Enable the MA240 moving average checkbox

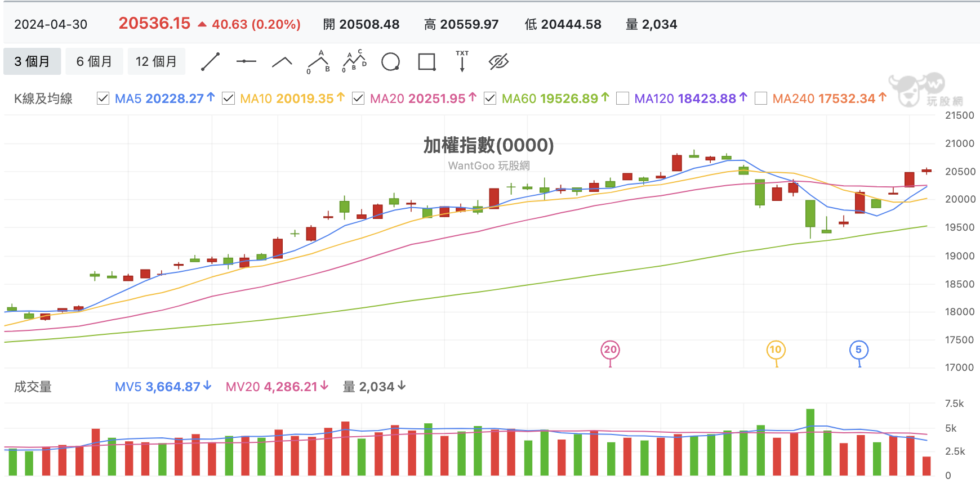pos(761,98)
